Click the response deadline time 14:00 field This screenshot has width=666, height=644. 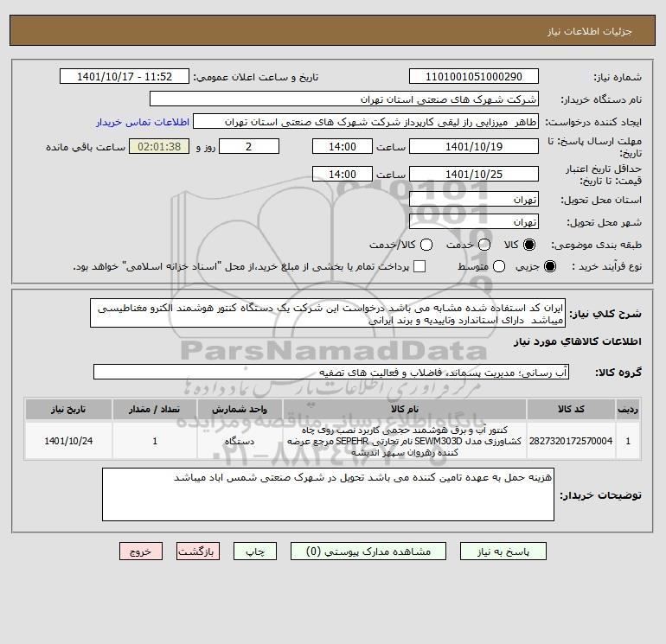click(343, 146)
